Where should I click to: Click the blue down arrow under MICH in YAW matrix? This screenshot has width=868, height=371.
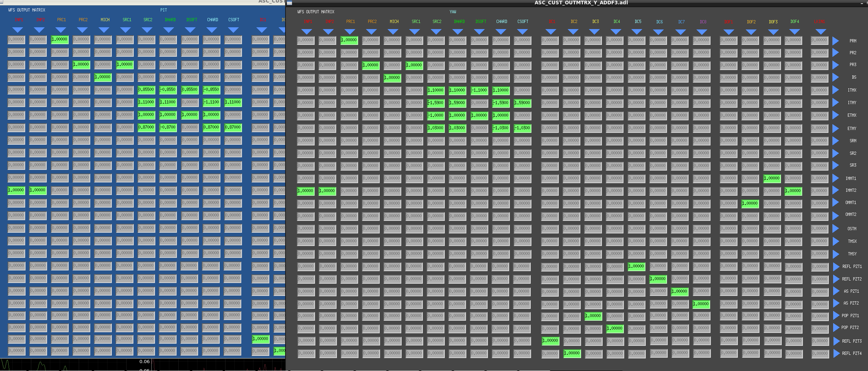[x=393, y=32]
